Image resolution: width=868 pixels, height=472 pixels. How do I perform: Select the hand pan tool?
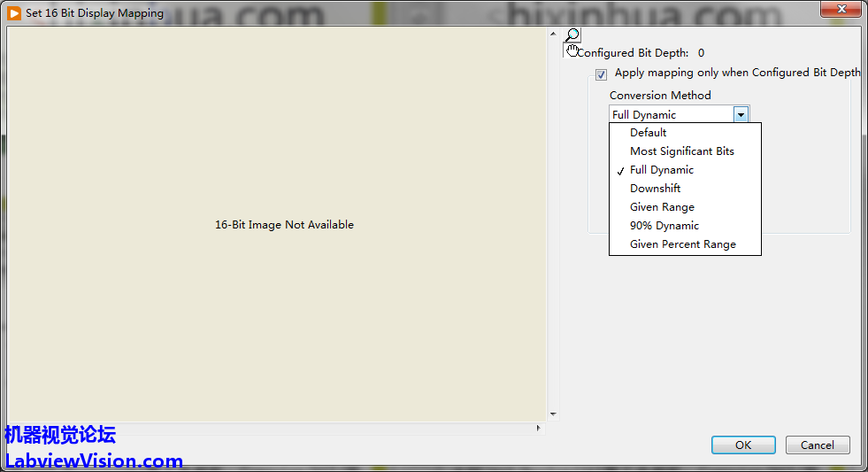(x=572, y=50)
